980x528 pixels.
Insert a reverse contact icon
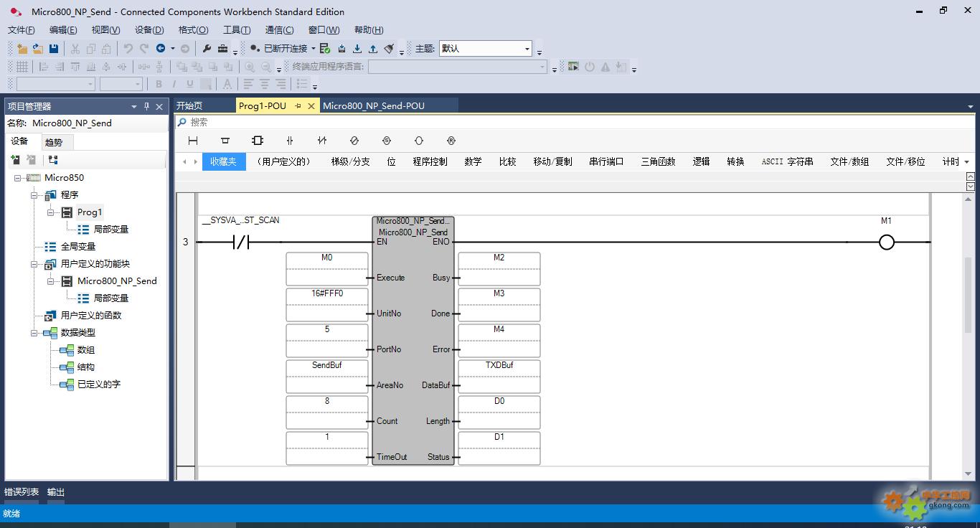click(322, 141)
